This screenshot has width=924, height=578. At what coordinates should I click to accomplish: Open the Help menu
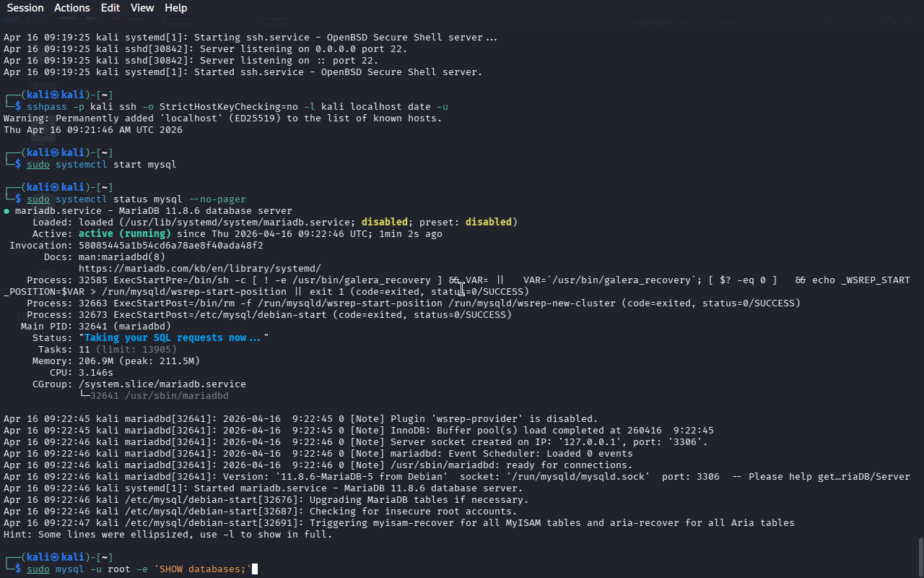coord(175,8)
